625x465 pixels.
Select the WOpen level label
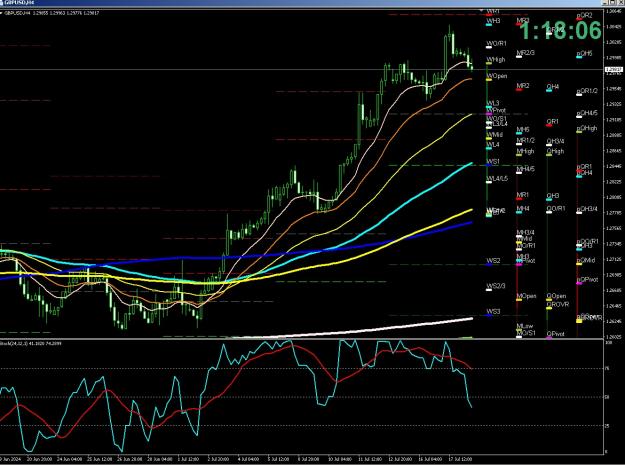pyautogui.click(x=497, y=76)
